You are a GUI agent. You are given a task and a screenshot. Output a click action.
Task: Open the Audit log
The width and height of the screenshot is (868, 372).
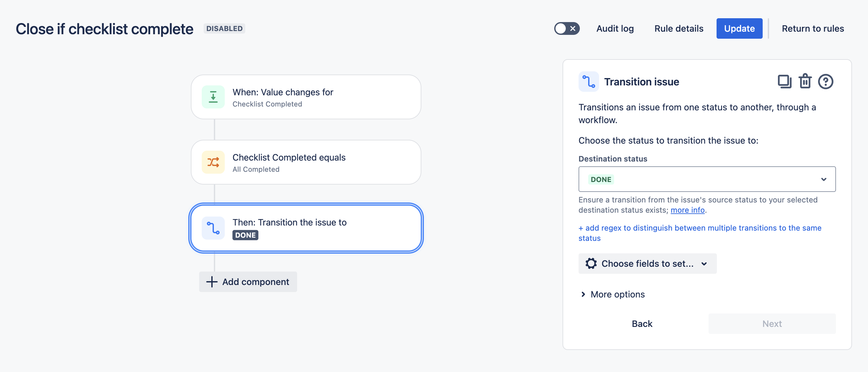(615, 28)
